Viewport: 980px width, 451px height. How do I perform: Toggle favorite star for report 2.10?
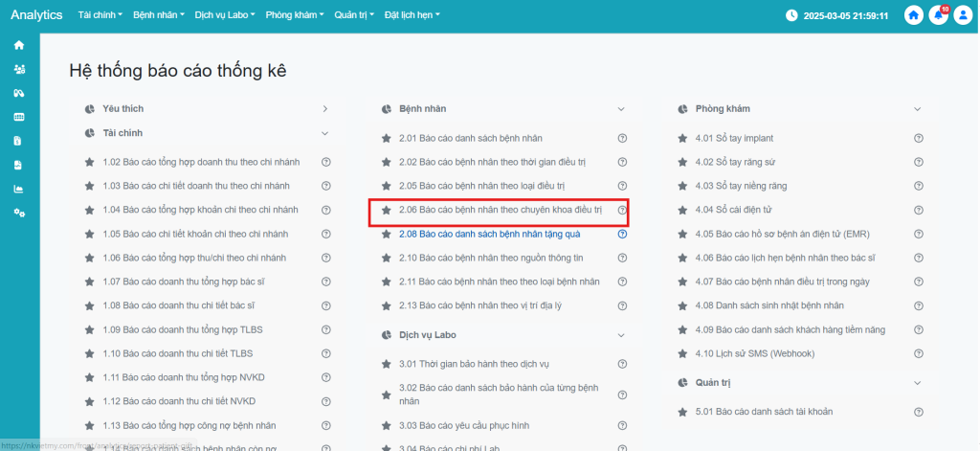(x=387, y=258)
